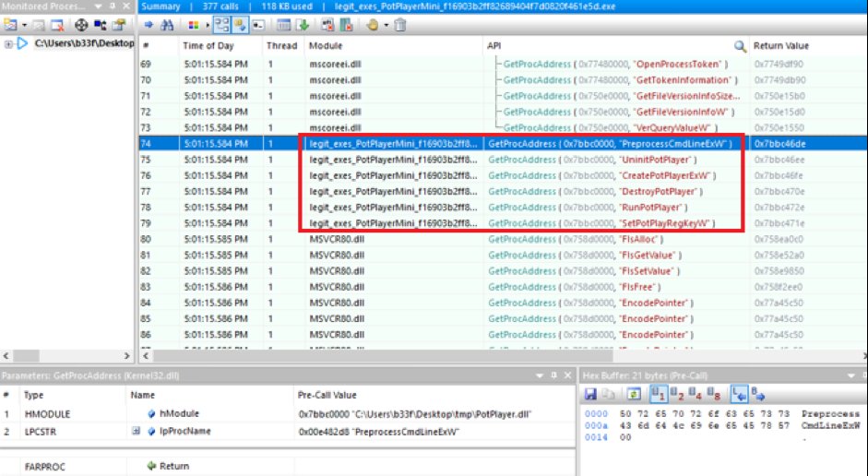The image size is (868, 476).
Task: Click the colored squares icon in Summary toolbar
Action: tap(193, 25)
